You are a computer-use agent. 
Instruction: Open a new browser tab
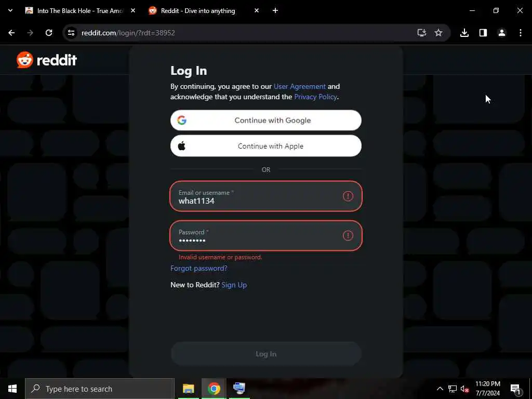click(275, 10)
